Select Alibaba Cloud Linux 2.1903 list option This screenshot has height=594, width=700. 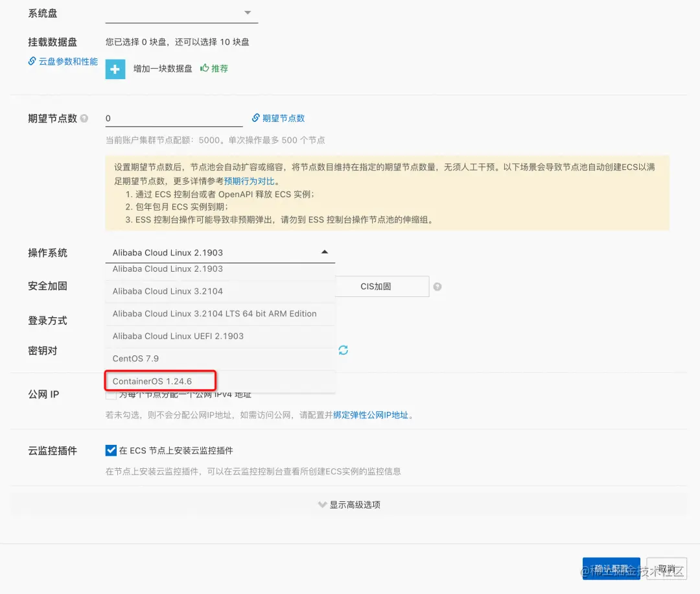pos(220,269)
